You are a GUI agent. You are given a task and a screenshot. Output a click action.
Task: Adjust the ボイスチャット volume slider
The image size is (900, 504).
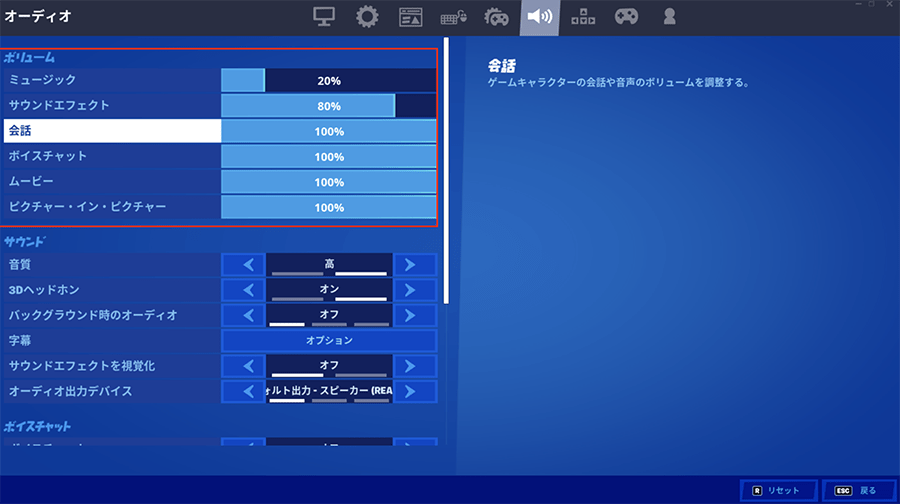pos(329,157)
